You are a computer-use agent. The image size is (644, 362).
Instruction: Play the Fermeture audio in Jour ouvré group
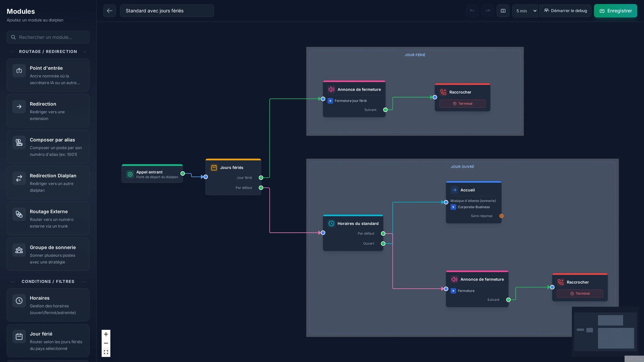(x=453, y=291)
